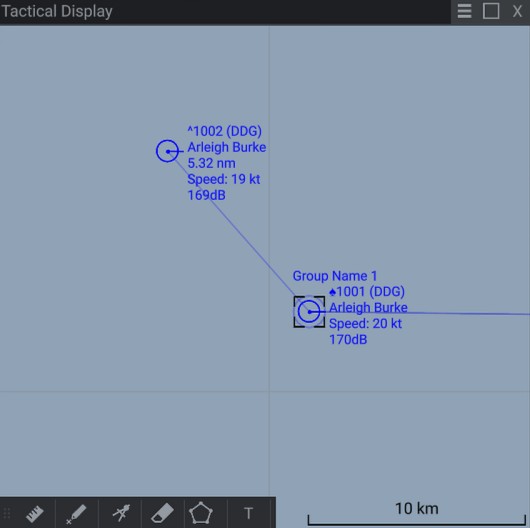Click the 5.32 nm range readout
The image size is (530, 528).
click(212, 163)
